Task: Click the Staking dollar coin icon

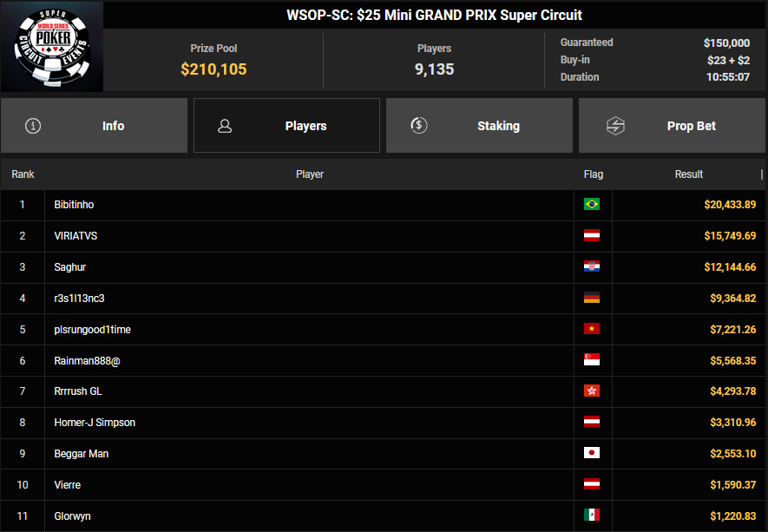Action: point(418,126)
